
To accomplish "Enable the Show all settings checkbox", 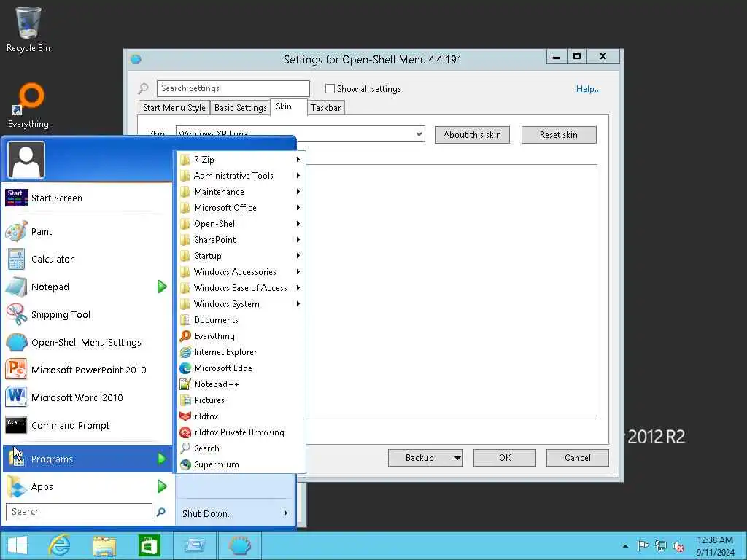I will click(x=330, y=88).
